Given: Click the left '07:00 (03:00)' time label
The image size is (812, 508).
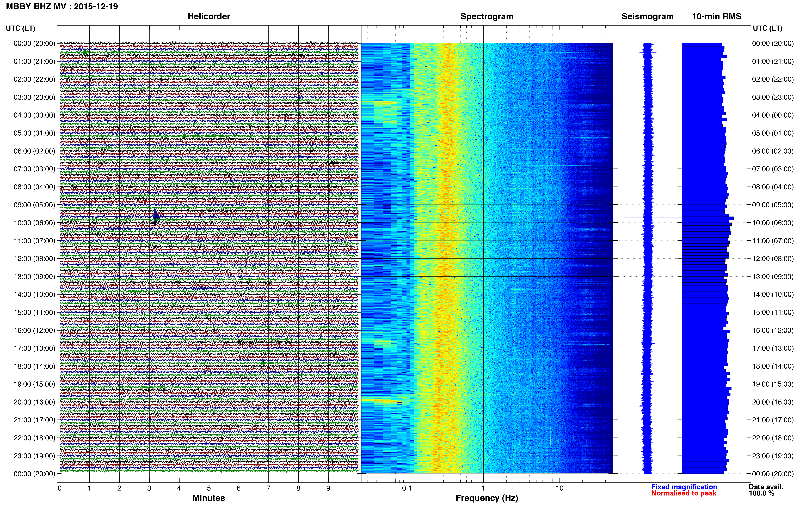Looking at the screenshot, I should [x=34, y=169].
